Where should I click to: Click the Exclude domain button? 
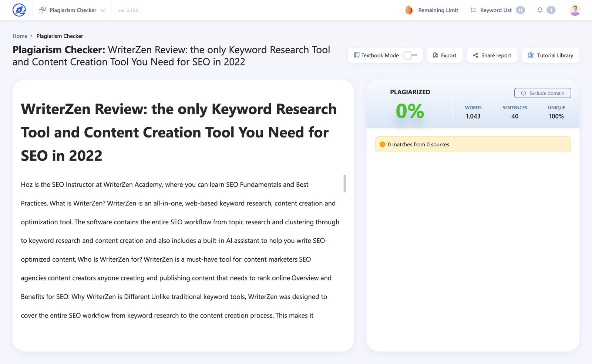point(542,93)
